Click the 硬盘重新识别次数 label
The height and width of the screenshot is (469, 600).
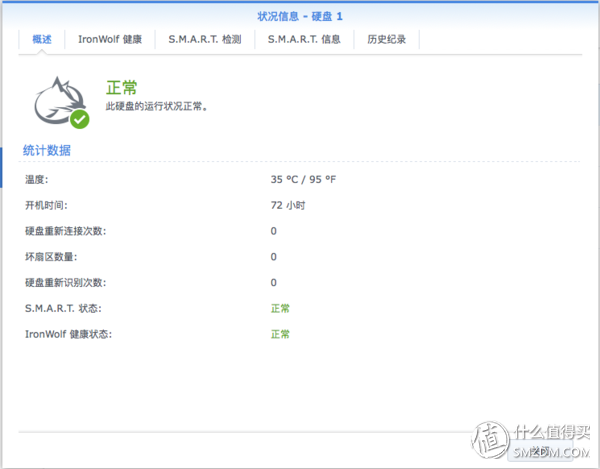coord(65,283)
